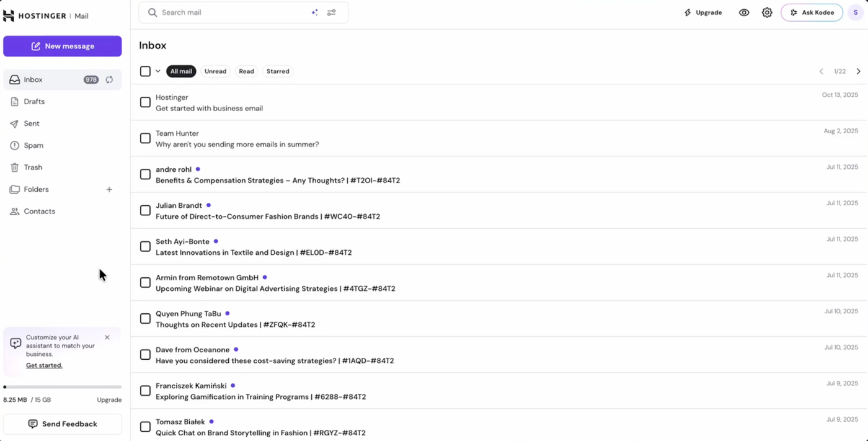Open the user avatar profile menu
Image resolution: width=868 pixels, height=441 pixels.
856,12
